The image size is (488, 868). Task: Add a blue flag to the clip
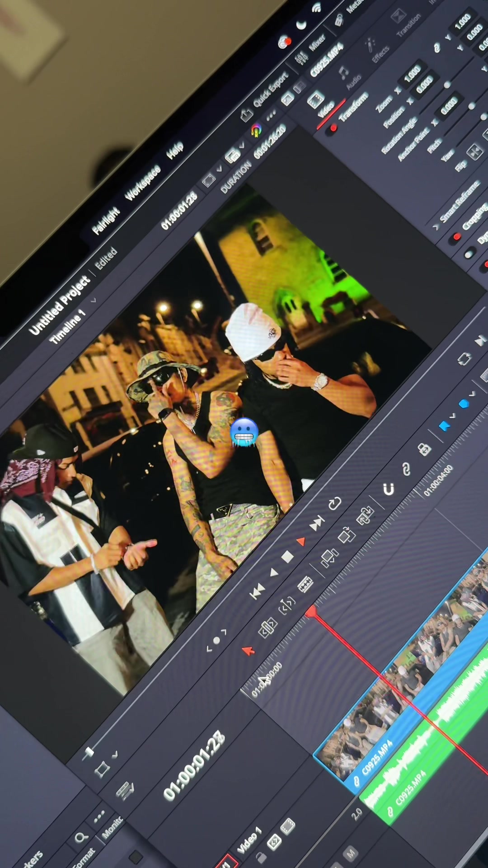click(x=444, y=426)
